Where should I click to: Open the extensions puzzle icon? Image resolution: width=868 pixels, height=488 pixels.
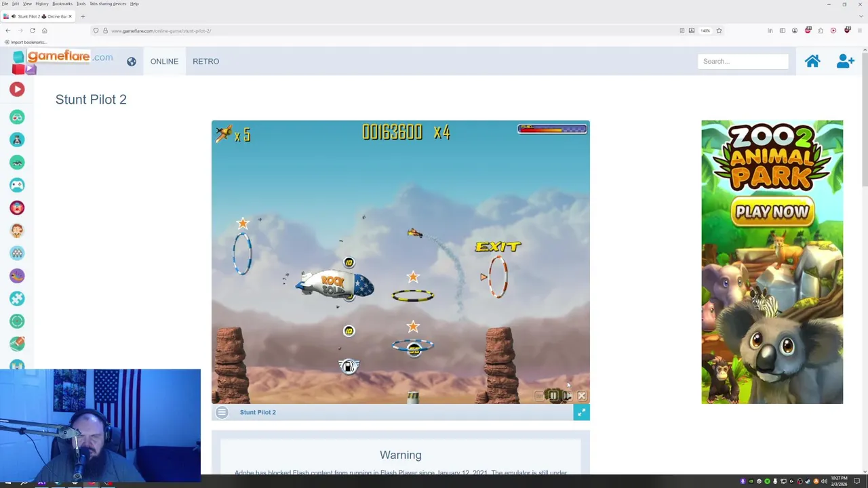click(821, 30)
